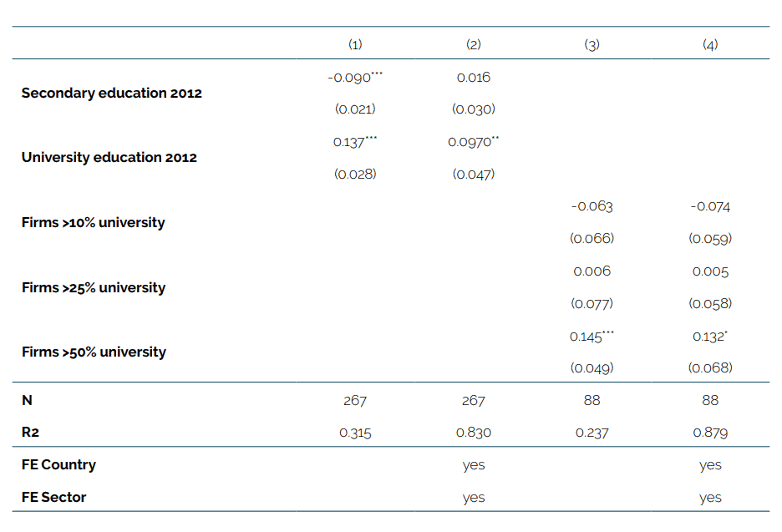782x532 pixels.
Task: Select the (0.077) standard error value
Action: (x=592, y=303)
